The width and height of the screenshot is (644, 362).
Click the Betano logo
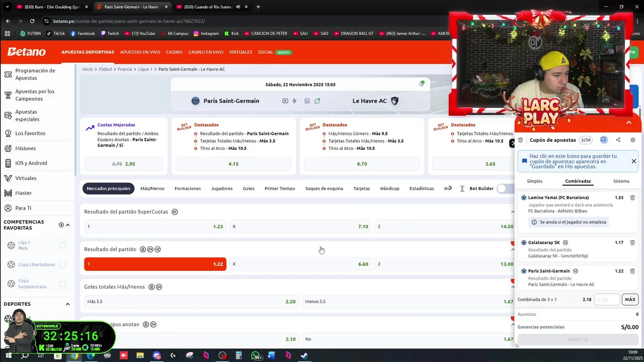(26, 52)
